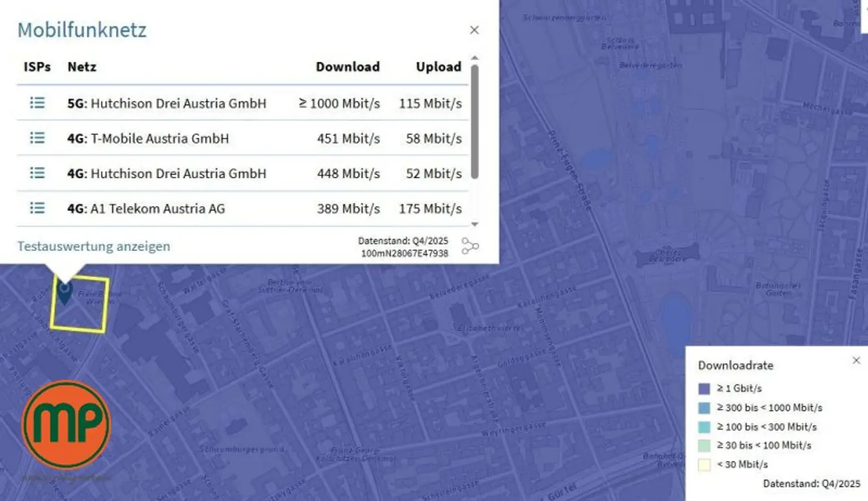
Task: Click the orange MP logo
Action: [x=66, y=425]
